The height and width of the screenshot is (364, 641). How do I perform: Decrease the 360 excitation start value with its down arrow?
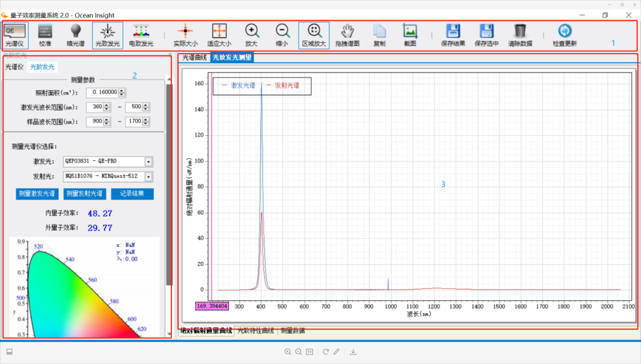pos(106,109)
